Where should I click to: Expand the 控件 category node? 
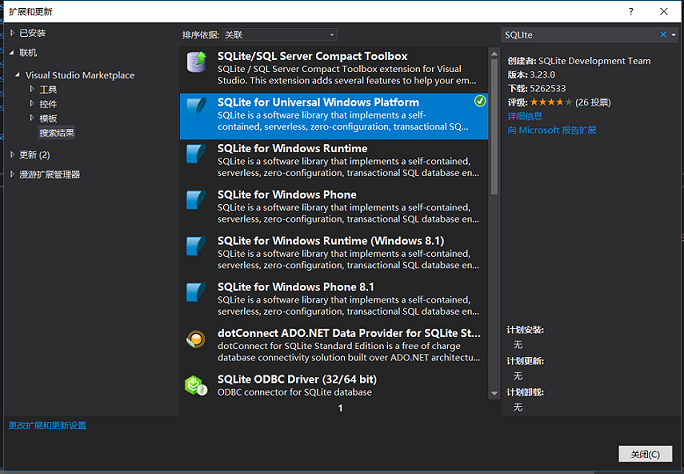click(32, 103)
